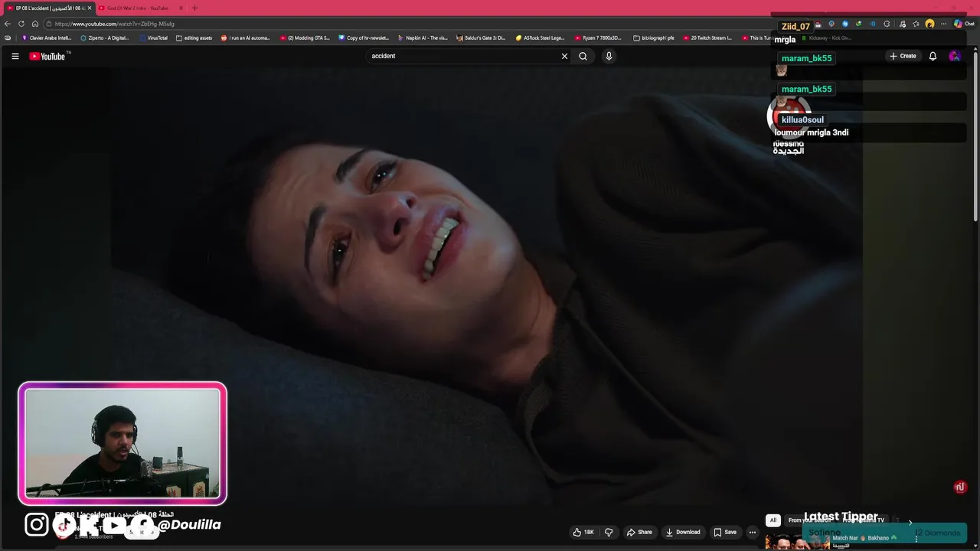
Task: Open workspaces icon left of bookmarks
Action: click(8, 37)
